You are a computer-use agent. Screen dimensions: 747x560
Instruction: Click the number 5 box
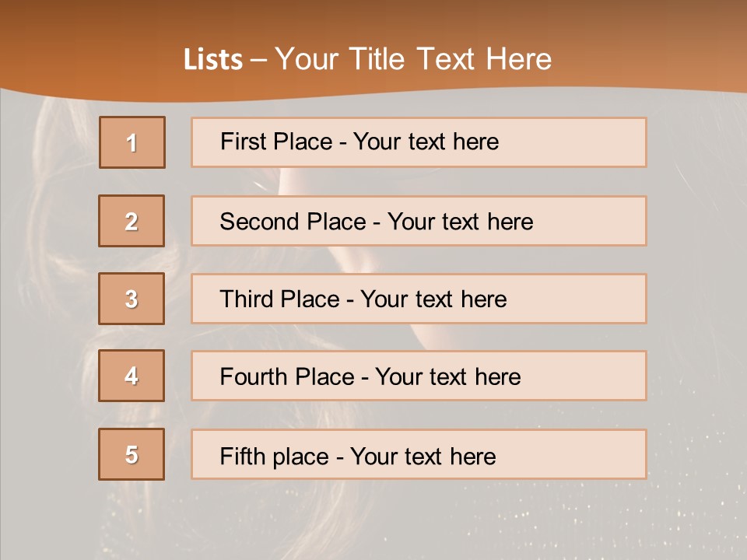(x=132, y=454)
